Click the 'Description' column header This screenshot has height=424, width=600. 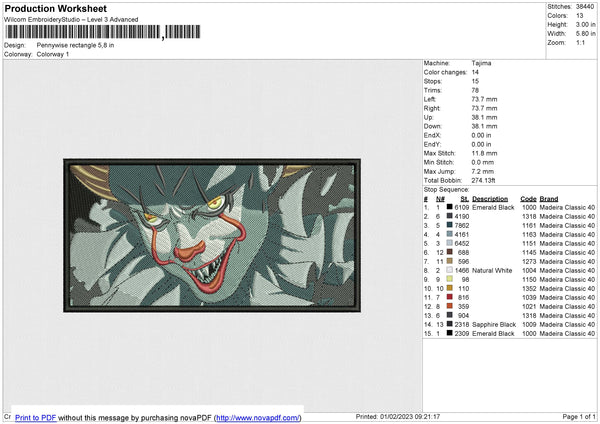(x=490, y=199)
